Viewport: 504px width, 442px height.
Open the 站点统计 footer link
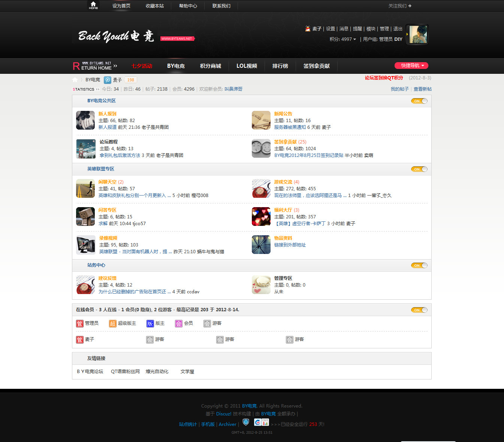(188, 424)
